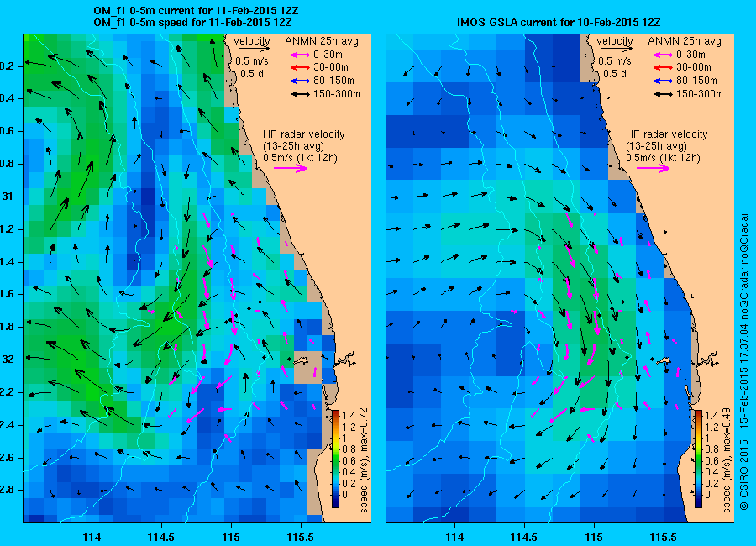Click the '-31' latitude tick label
Viewport: 756px width, 546px height.
click(x=7, y=197)
